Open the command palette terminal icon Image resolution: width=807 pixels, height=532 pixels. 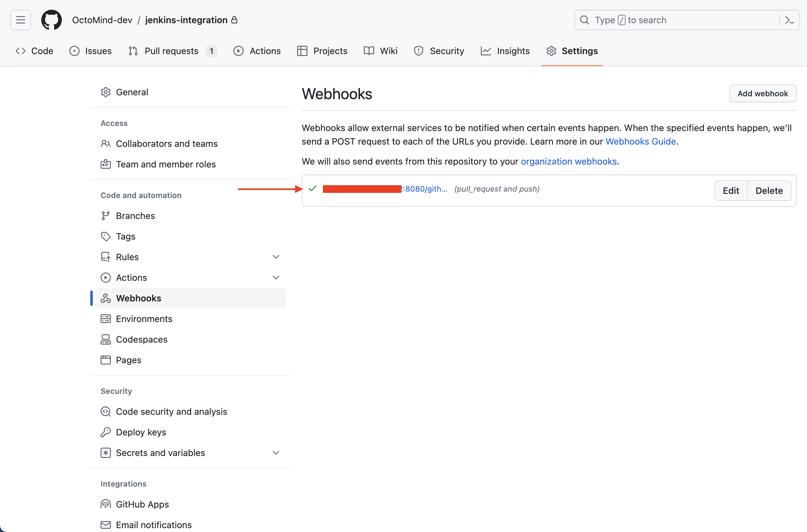(x=789, y=20)
